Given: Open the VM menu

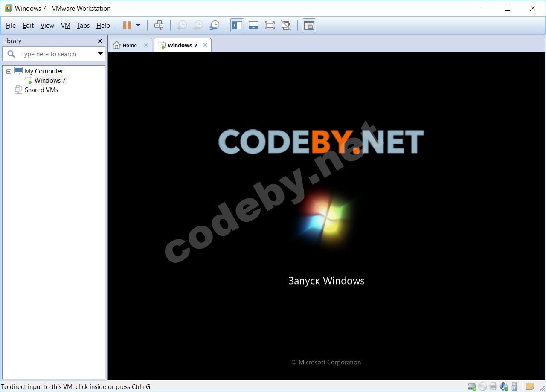Looking at the screenshot, I should coord(65,26).
